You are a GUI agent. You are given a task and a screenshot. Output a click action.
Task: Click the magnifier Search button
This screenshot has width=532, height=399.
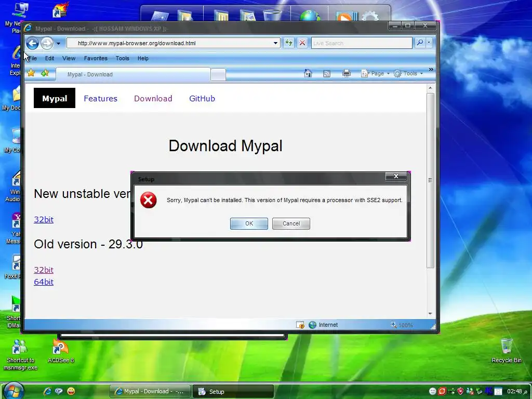click(x=420, y=43)
